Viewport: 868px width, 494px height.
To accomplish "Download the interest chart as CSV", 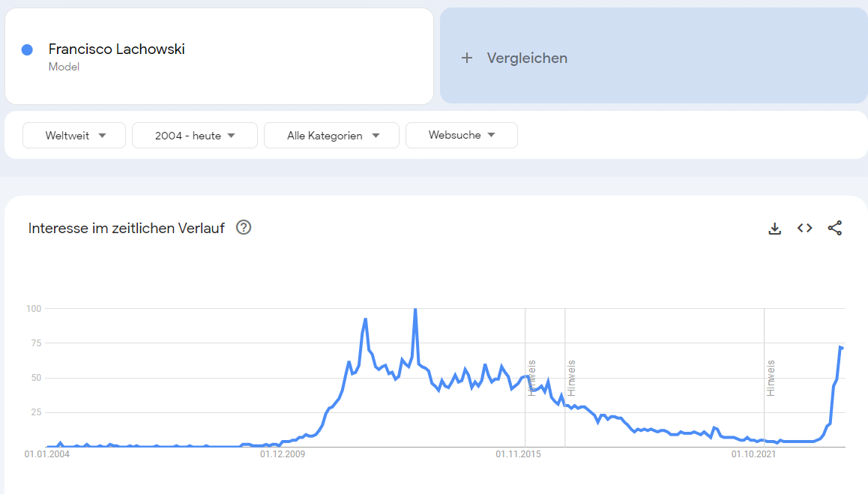I will tap(775, 229).
